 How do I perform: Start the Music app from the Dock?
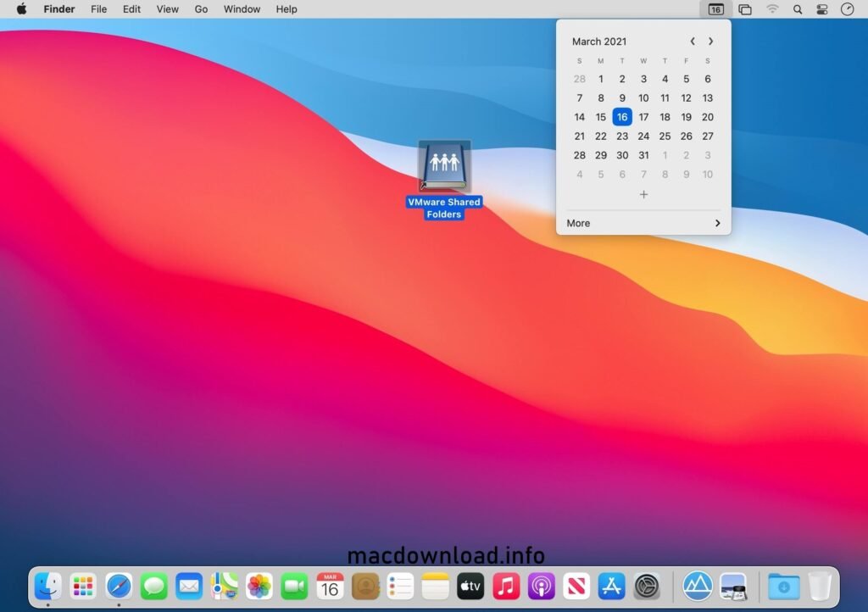(506, 586)
